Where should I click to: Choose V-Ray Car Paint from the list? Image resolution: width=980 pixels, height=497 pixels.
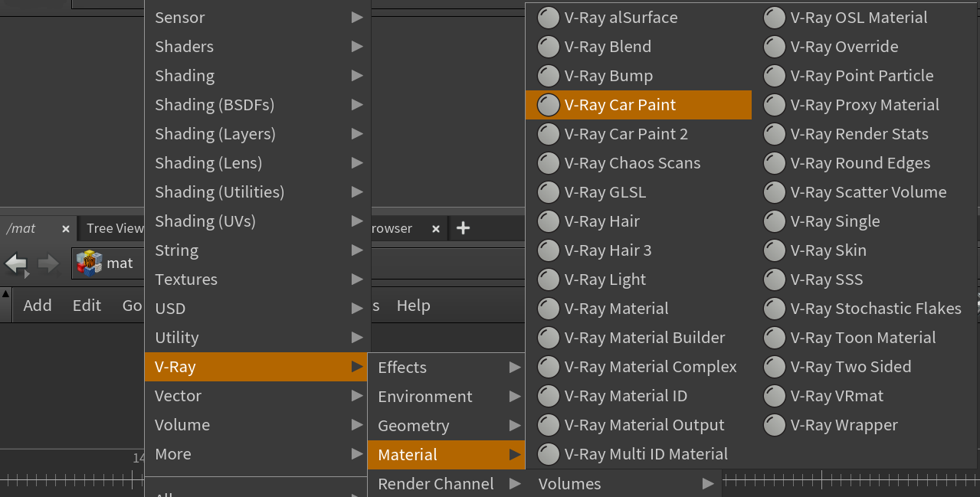(x=638, y=105)
